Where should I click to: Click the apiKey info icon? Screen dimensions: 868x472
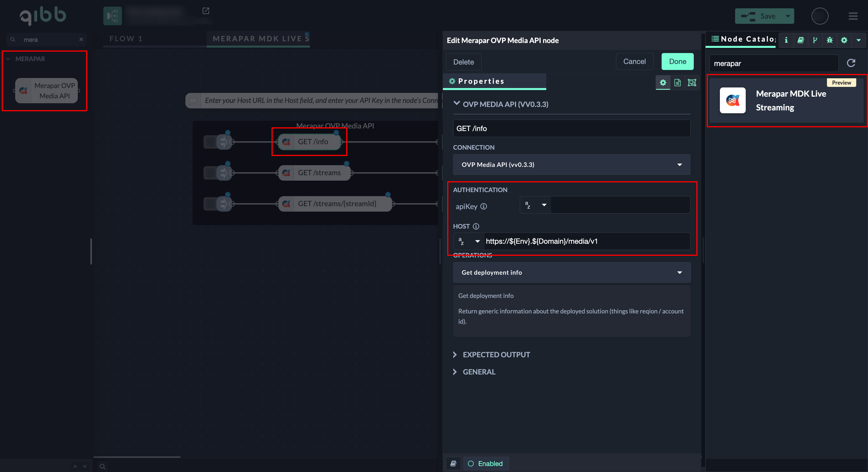coord(484,206)
